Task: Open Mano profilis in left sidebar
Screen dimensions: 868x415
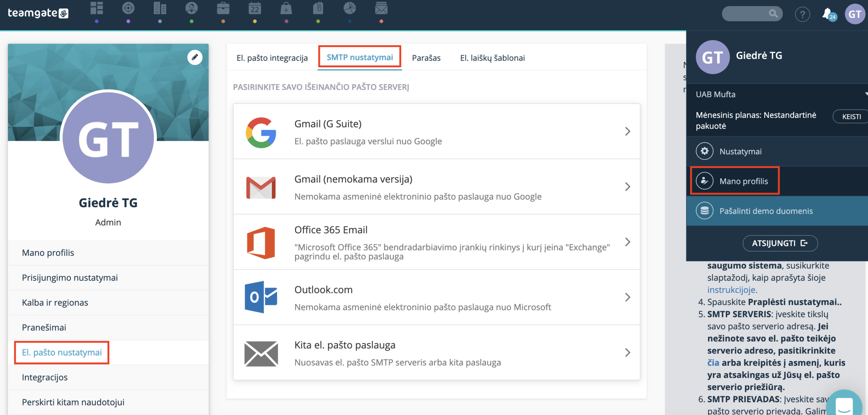Action: pyautogui.click(x=108, y=253)
